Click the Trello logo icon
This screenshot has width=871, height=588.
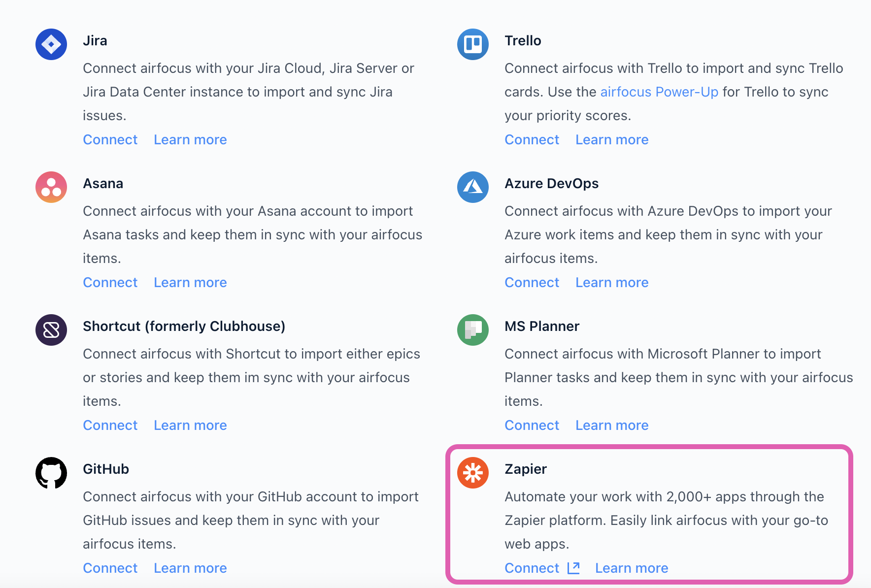tap(473, 44)
